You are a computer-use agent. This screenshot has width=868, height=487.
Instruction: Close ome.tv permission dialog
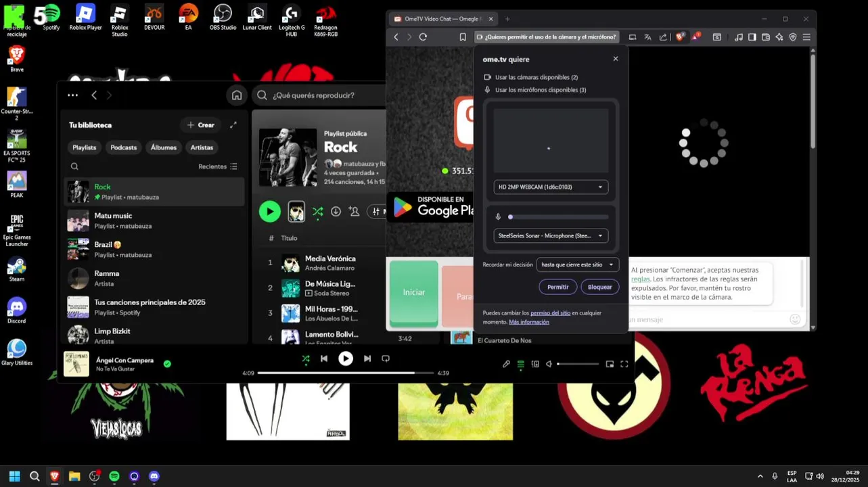(x=616, y=59)
